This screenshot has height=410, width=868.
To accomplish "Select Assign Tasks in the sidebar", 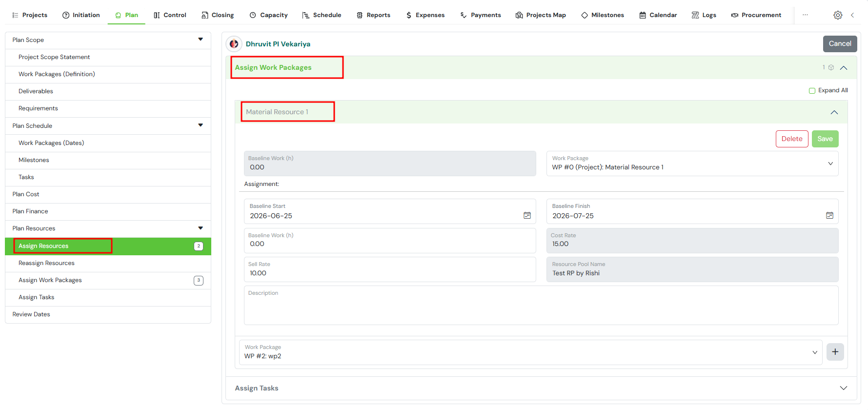I will 108,297.
